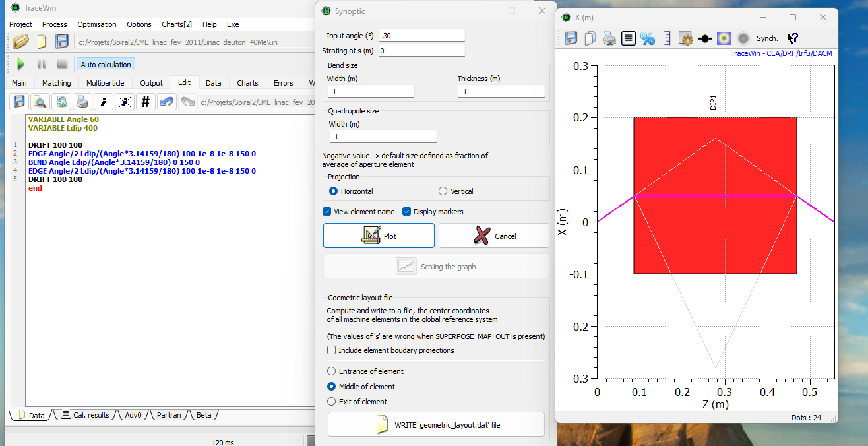Click the blue undo arrow icon
The height and width of the screenshot is (446, 868).
coord(167,102)
